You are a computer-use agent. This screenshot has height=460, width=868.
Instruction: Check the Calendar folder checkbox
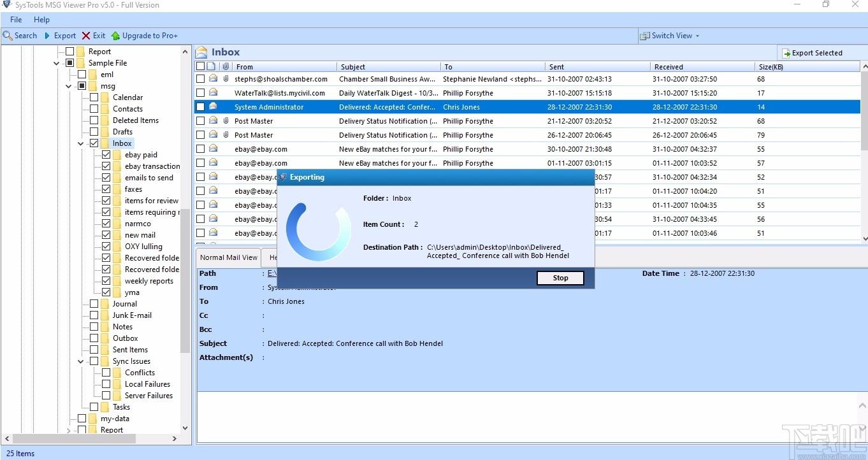click(94, 97)
